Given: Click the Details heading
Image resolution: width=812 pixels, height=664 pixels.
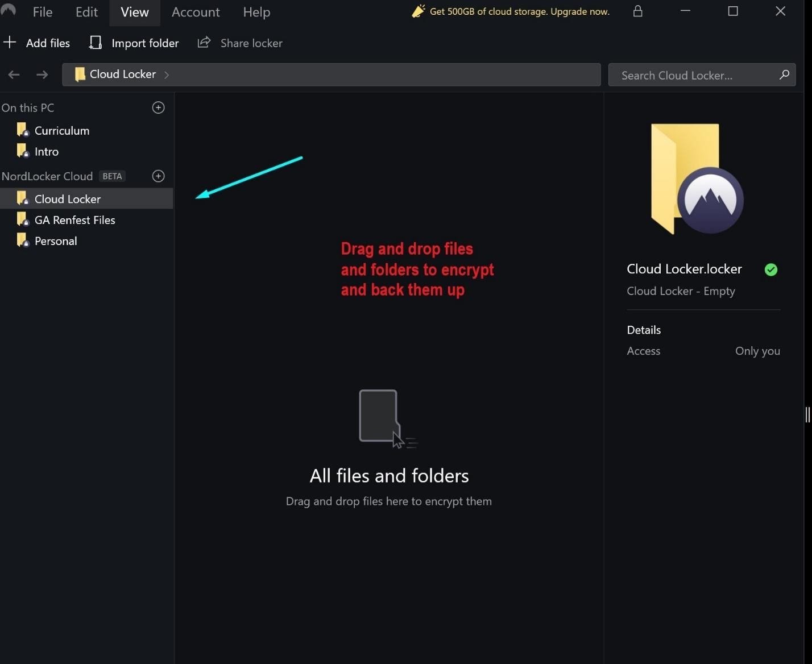Looking at the screenshot, I should point(644,330).
